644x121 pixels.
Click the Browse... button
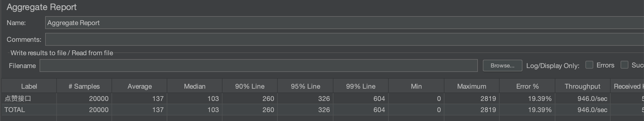click(502, 66)
